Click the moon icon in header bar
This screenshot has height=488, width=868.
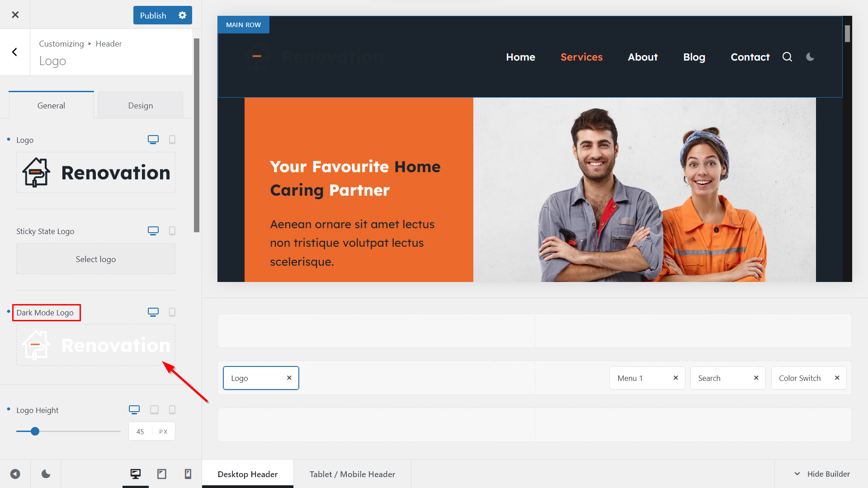click(x=810, y=56)
